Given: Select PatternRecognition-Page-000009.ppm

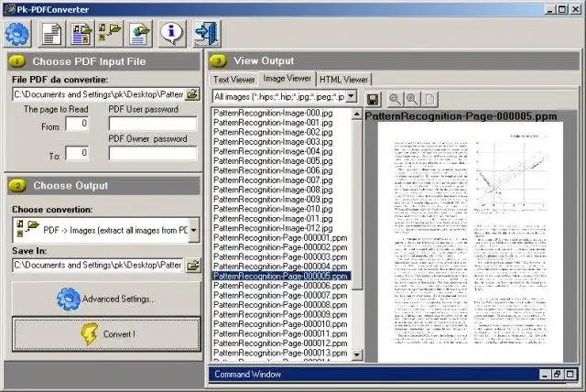Looking at the screenshot, I should pyautogui.click(x=280, y=315).
